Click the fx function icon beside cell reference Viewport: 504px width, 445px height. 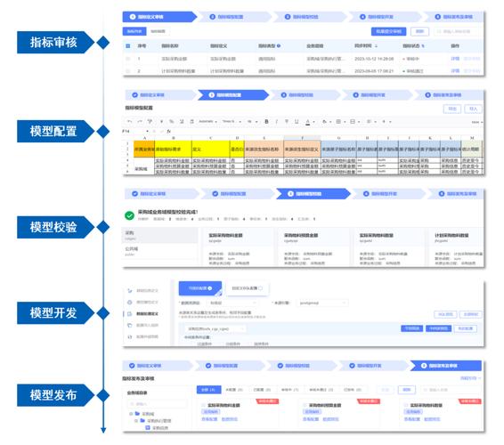(169, 131)
